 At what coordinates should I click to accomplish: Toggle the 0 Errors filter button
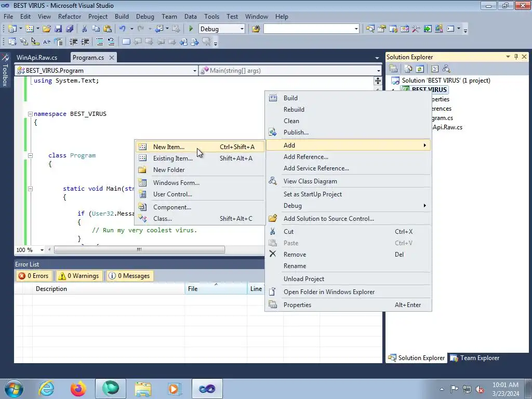(x=34, y=276)
